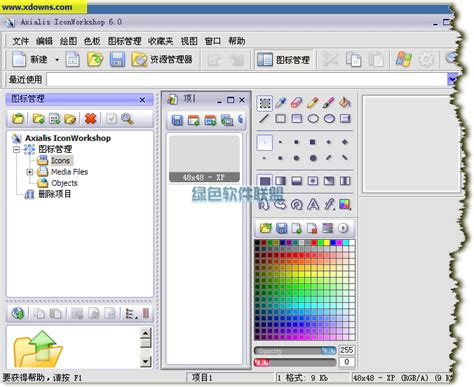Pick the black swatch in top palette row

click(257, 243)
